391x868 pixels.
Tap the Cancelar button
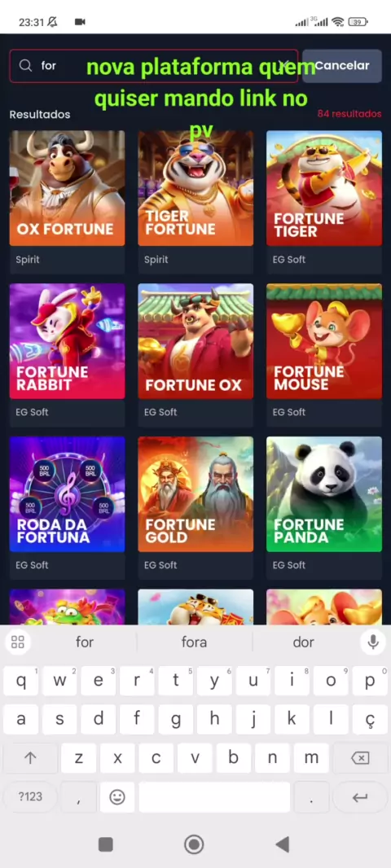pos(341,65)
